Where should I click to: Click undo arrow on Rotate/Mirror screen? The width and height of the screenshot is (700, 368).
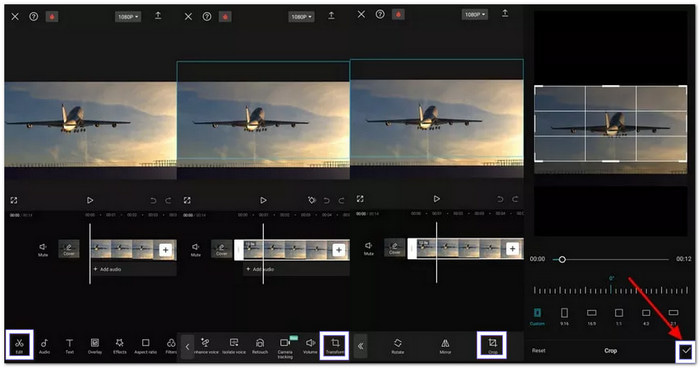click(500, 199)
